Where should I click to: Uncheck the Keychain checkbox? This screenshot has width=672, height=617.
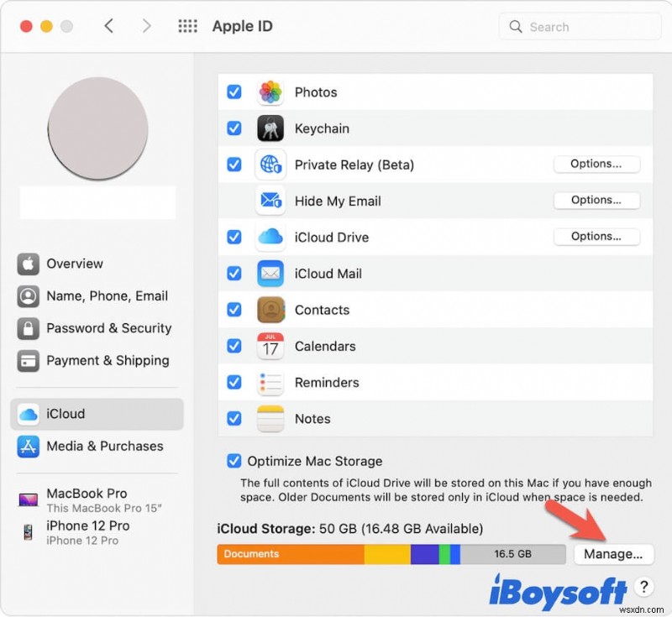pos(234,128)
